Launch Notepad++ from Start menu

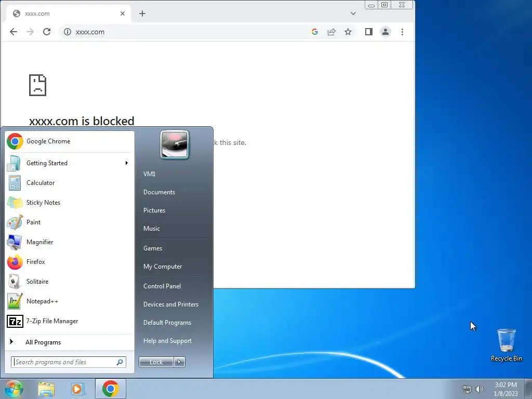coord(69,301)
